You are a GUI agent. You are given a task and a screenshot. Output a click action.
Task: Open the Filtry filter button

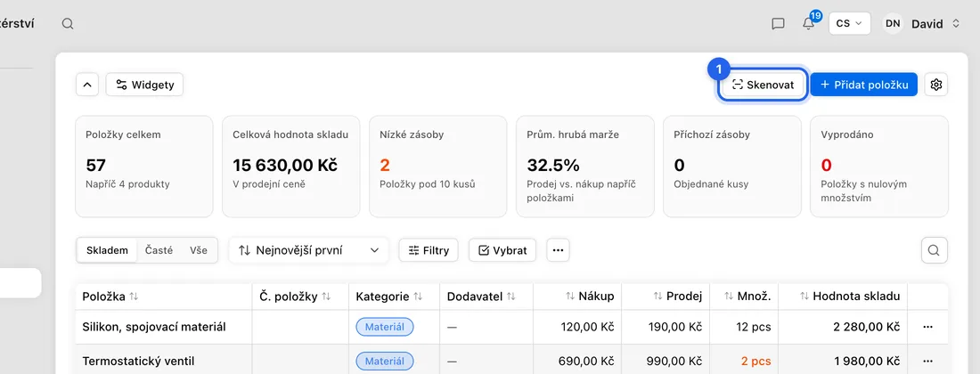[429, 250]
